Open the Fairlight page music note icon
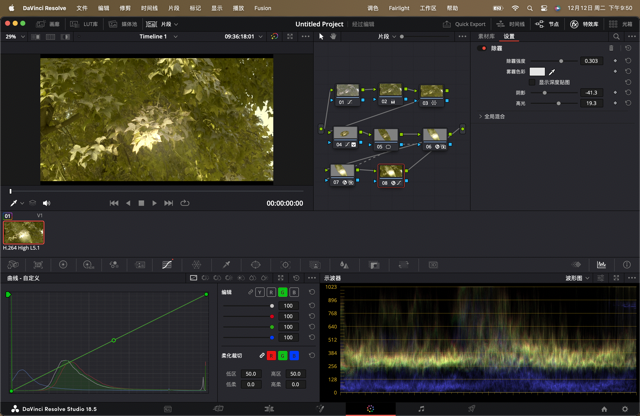640x416 pixels. [421, 409]
